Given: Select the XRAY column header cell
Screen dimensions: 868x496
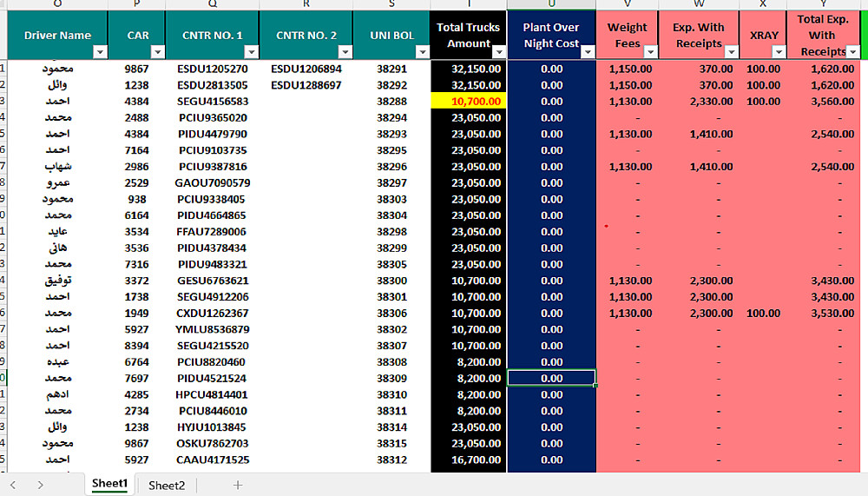Looking at the screenshot, I should (x=763, y=35).
